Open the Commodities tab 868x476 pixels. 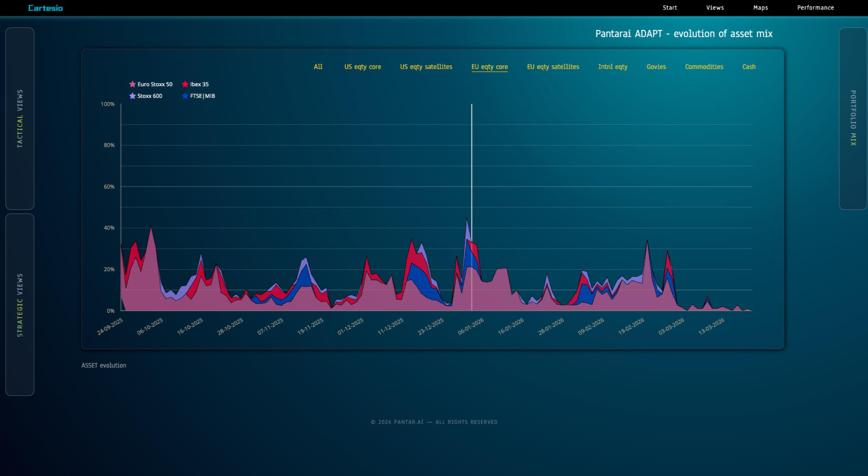704,67
